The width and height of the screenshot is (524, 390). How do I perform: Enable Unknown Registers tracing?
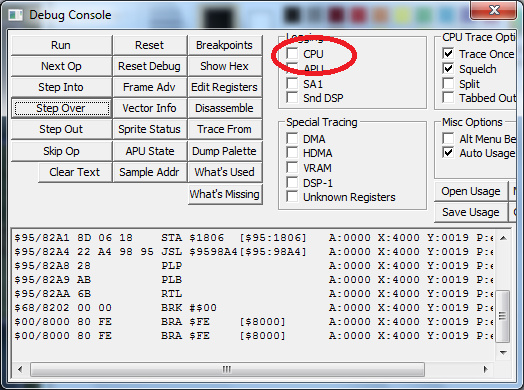coord(292,197)
